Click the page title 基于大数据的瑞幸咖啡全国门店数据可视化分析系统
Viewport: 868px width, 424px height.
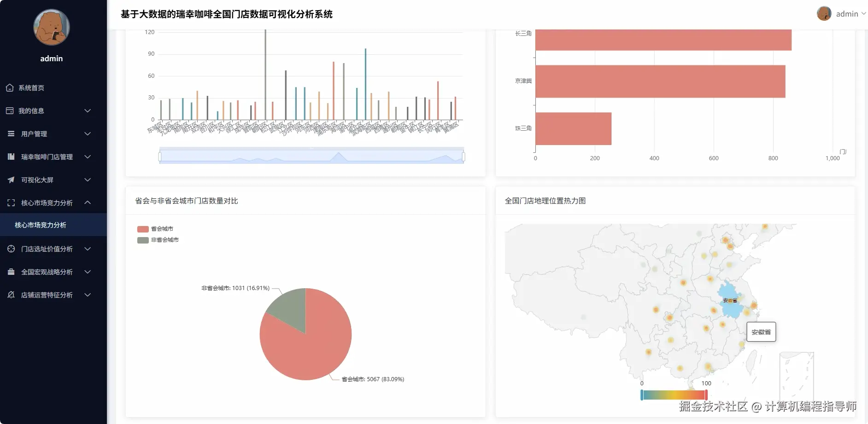(227, 14)
